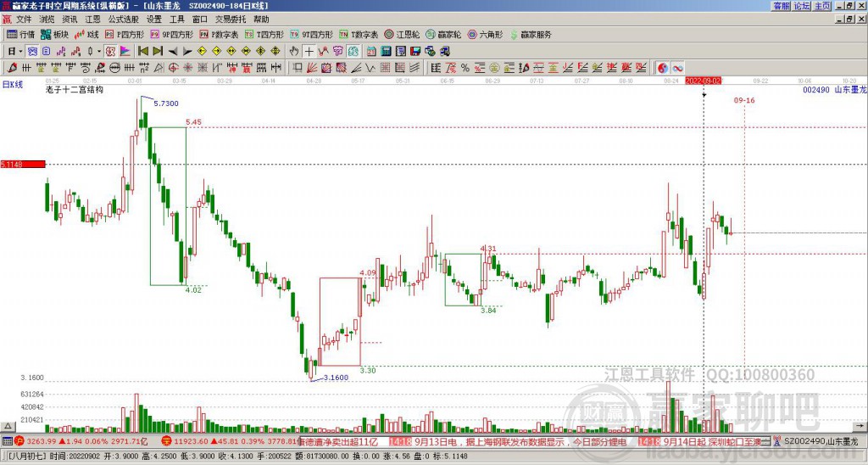Click the 3.1600 low price label on chart
This screenshot has width=868, height=465.
point(336,378)
